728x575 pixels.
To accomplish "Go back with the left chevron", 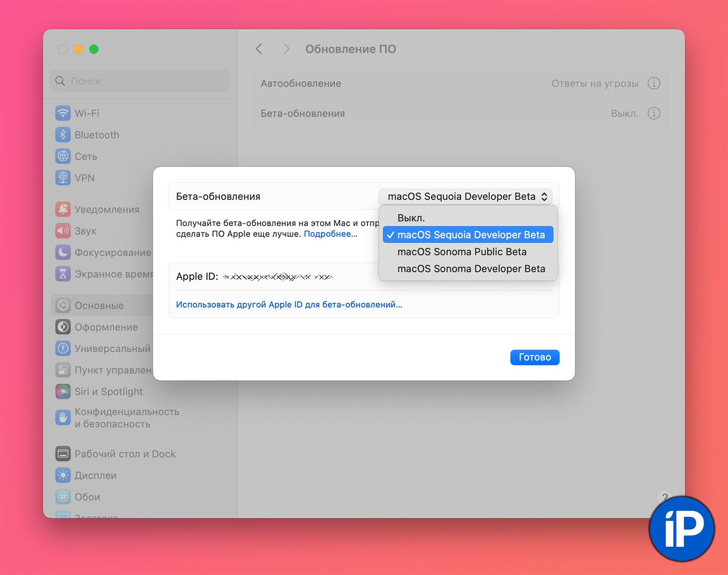I will [x=259, y=49].
